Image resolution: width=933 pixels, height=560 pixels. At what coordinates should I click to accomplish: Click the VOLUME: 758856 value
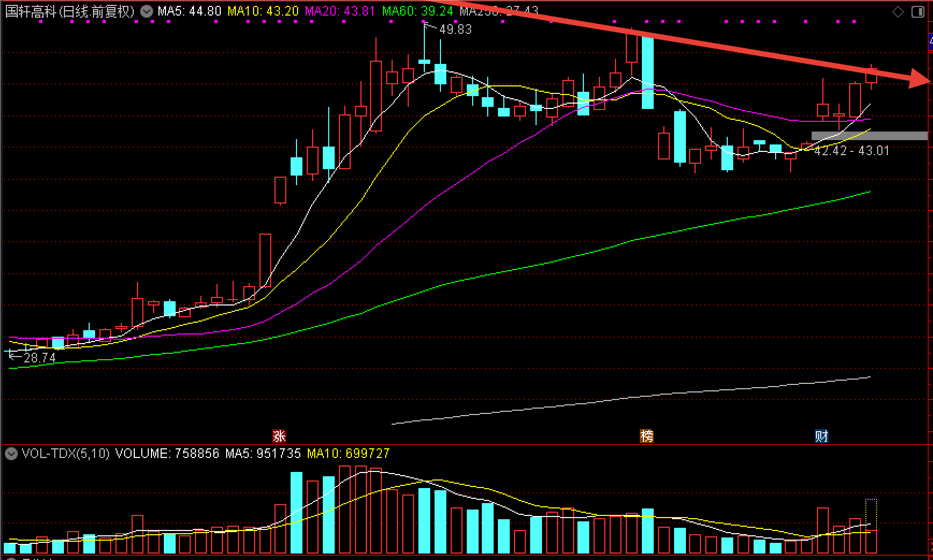click(167, 454)
